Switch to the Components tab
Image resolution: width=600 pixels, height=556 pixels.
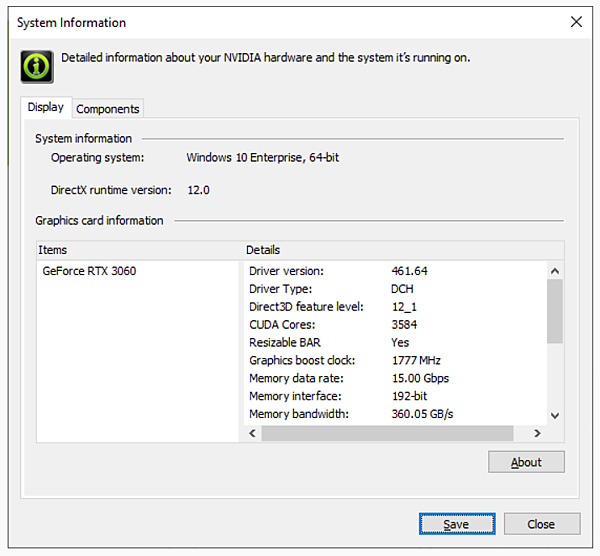click(108, 109)
